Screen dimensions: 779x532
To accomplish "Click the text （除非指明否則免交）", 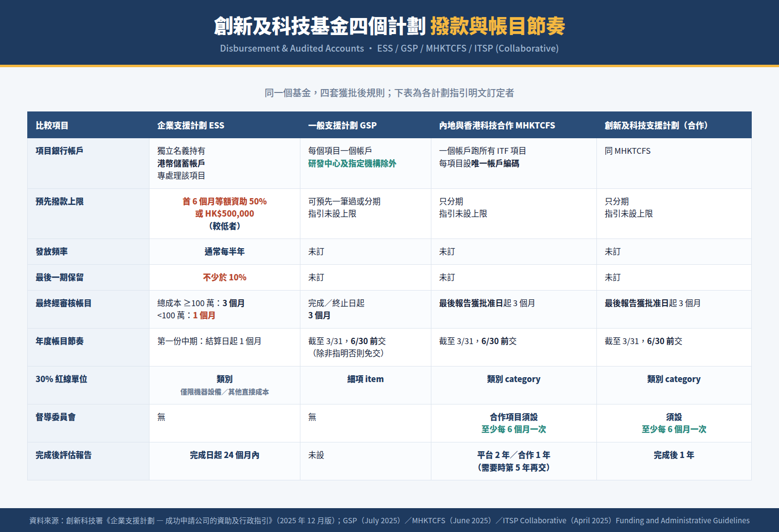I will 348,353.
